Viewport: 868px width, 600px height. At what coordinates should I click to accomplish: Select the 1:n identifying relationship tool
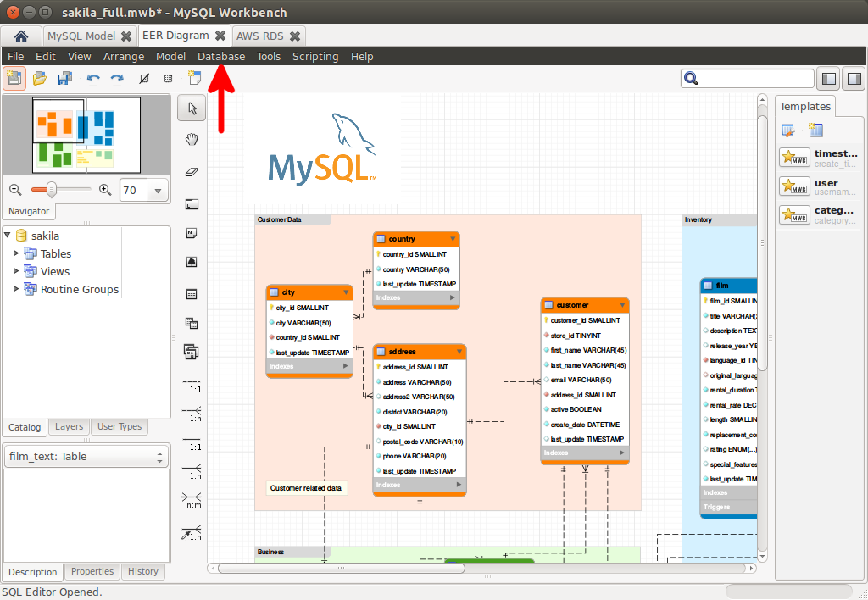192,471
